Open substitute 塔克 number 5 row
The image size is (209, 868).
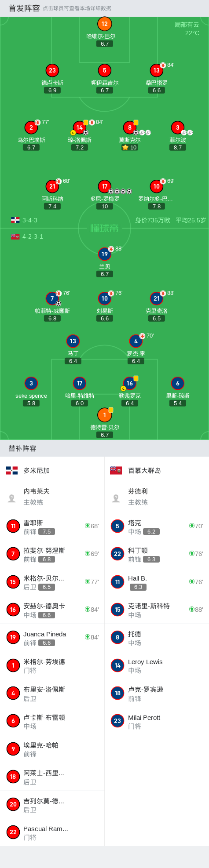(x=157, y=526)
